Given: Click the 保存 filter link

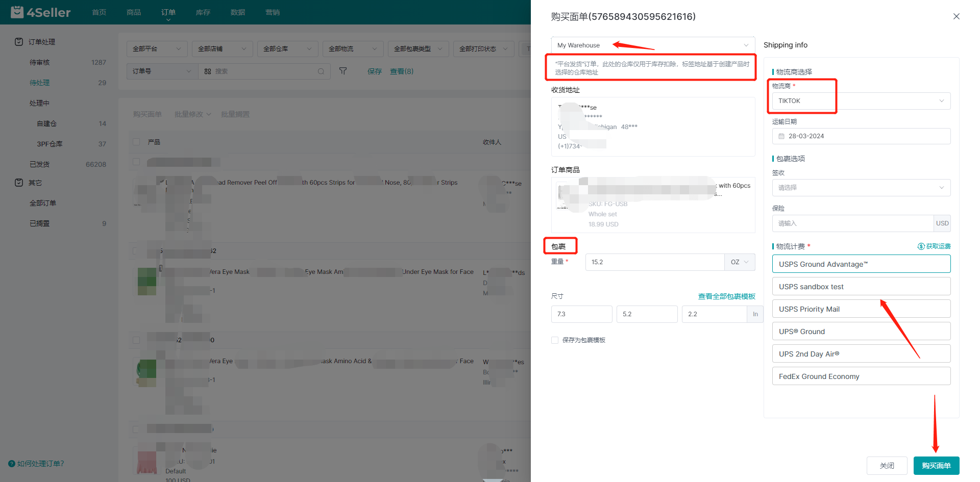Looking at the screenshot, I should coord(375,71).
